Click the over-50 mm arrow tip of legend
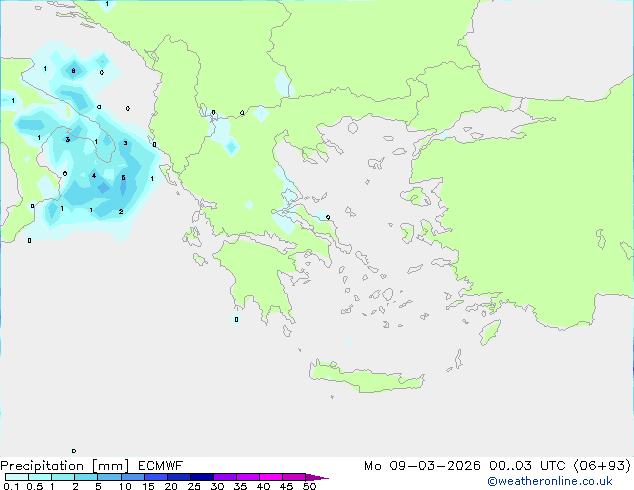 317,477
